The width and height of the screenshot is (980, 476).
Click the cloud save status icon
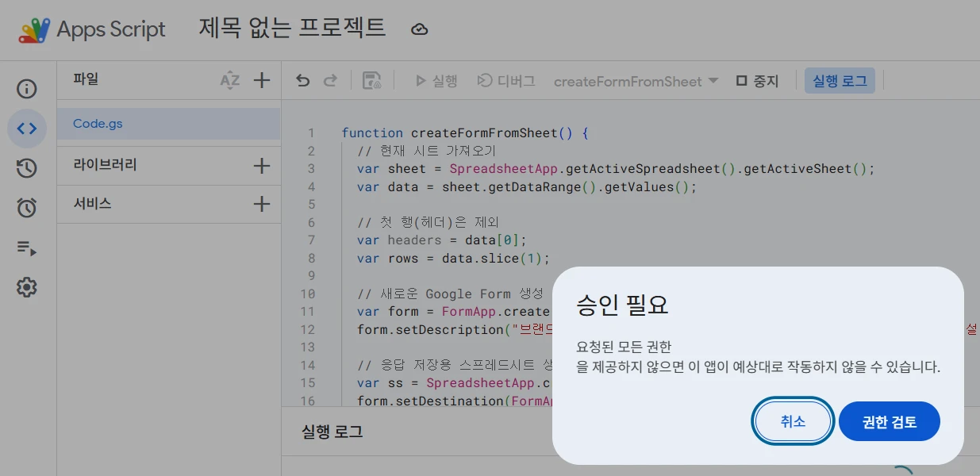pos(420,29)
